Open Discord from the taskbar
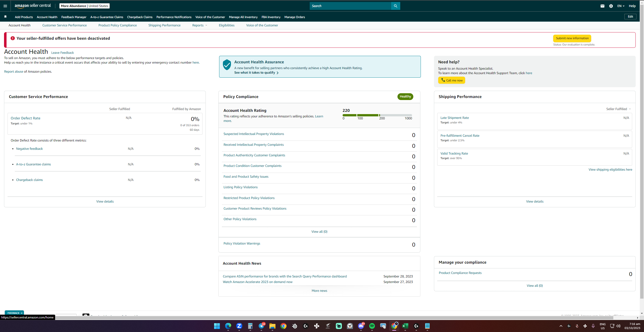 [x=361, y=326]
